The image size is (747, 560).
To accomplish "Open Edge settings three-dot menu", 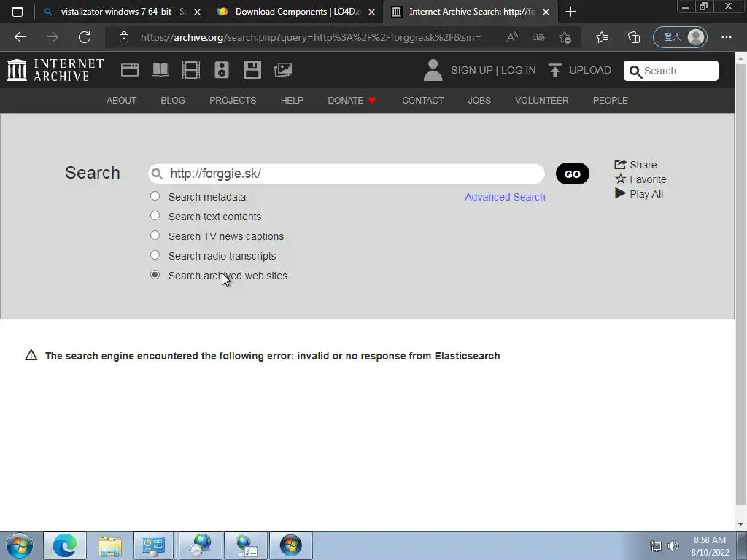I will tap(726, 37).
